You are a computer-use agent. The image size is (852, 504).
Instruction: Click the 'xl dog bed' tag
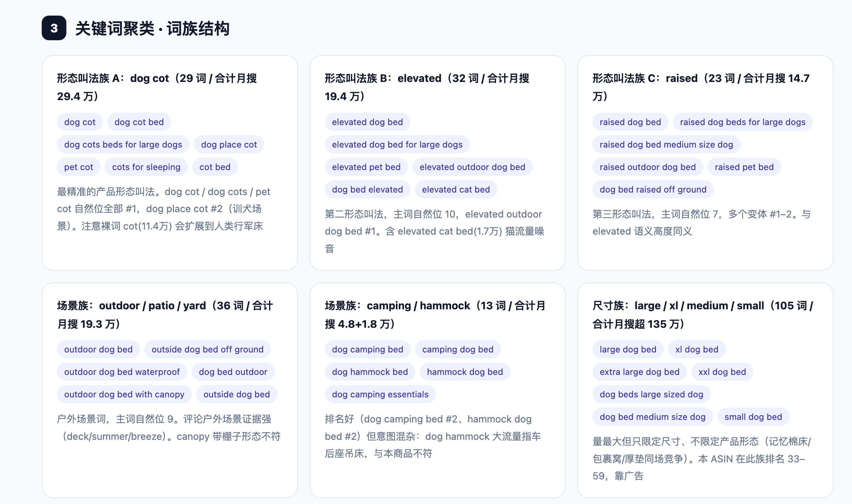coord(697,350)
